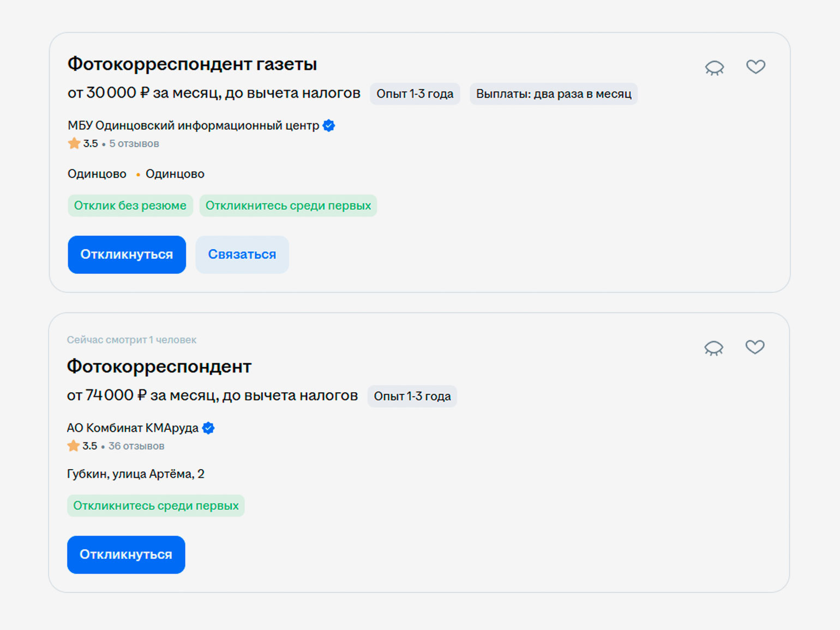Click the Отклик без резюме tag
The height and width of the screenshot is (630, 840).
130,206
